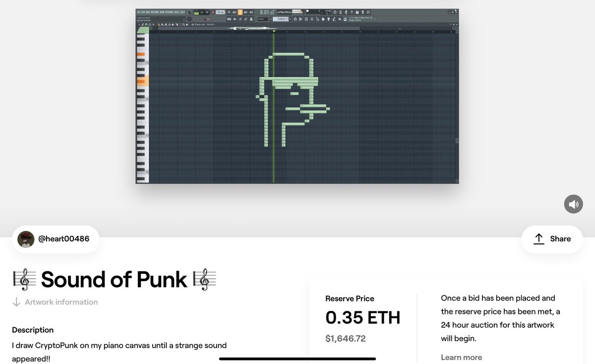Mute the artwork audio with the speaker icon
The height and width of the screenshot is (364, 595).
coord(574,204)
